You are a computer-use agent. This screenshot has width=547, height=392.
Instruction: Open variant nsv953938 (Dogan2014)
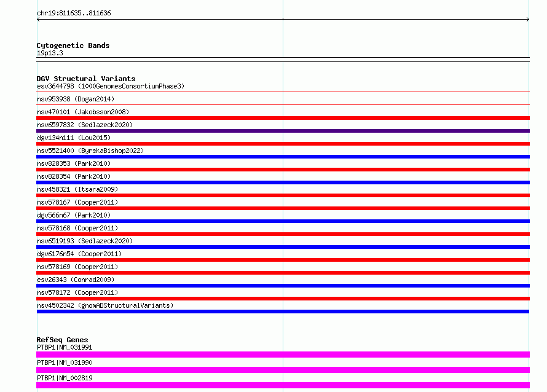(76, 99)
